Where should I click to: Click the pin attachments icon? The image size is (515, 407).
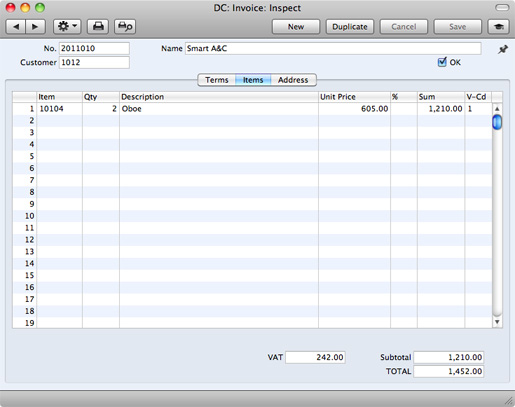coord(503,49)
